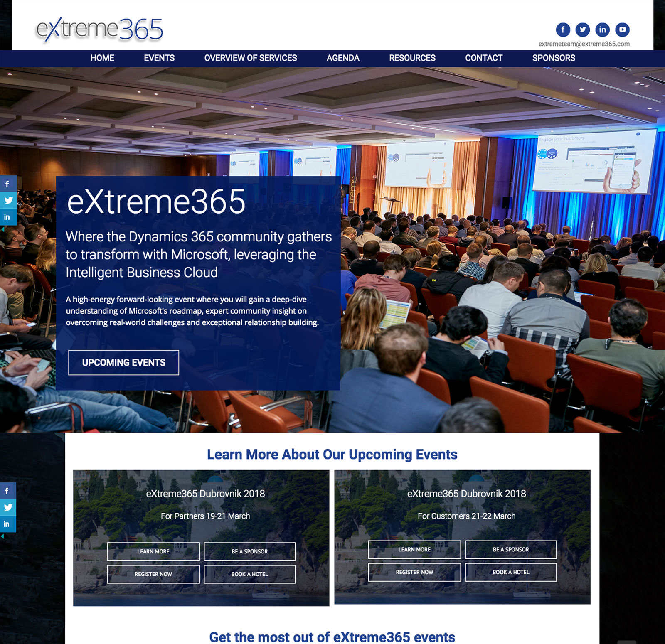Screen dimensions: 665x644
Task: Open the YouTube icon in header
Action: click(x=622, y=29)
